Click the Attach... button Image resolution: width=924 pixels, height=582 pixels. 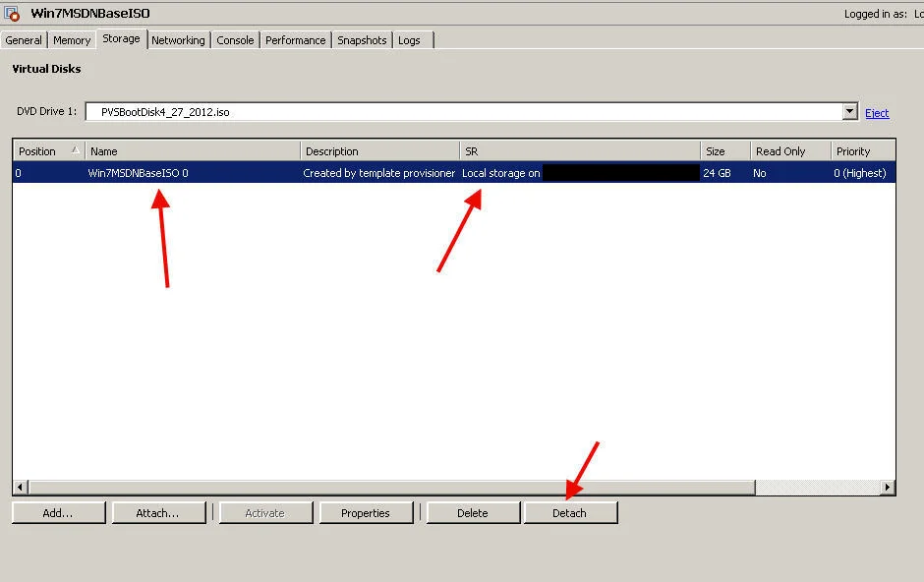[x=158, y=512]
